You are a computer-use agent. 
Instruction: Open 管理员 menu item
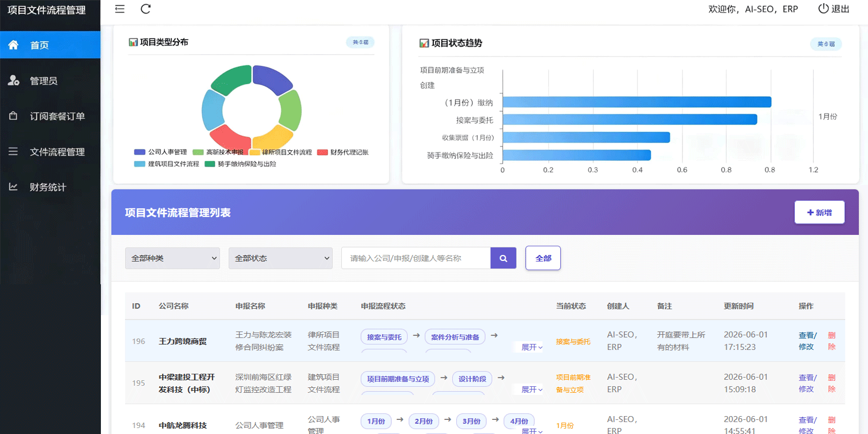point(50,80)
